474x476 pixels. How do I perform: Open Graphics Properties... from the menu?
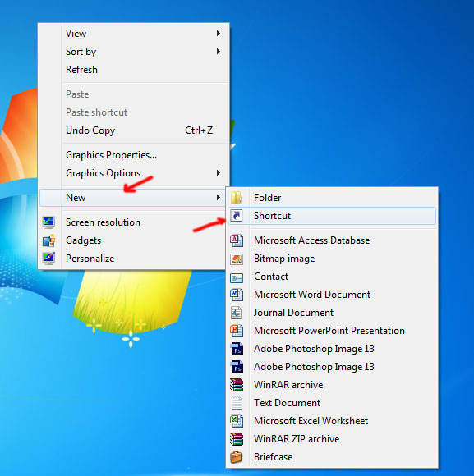point(134,155)
